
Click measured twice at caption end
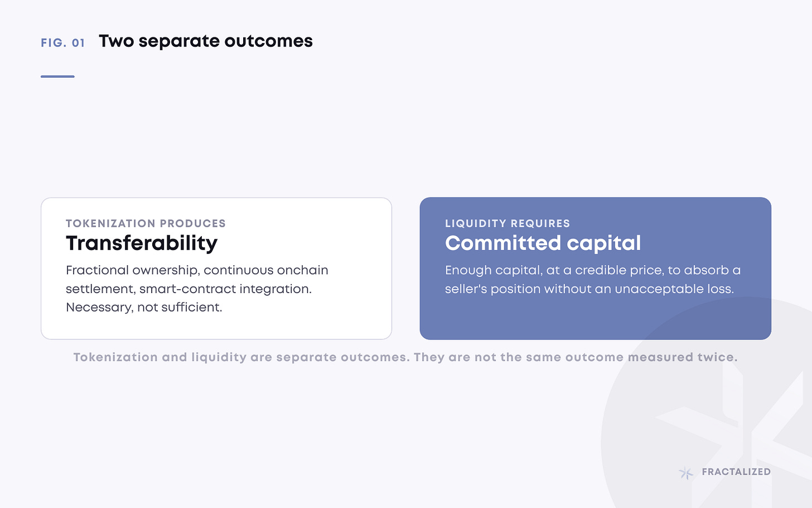coord(683,357)
